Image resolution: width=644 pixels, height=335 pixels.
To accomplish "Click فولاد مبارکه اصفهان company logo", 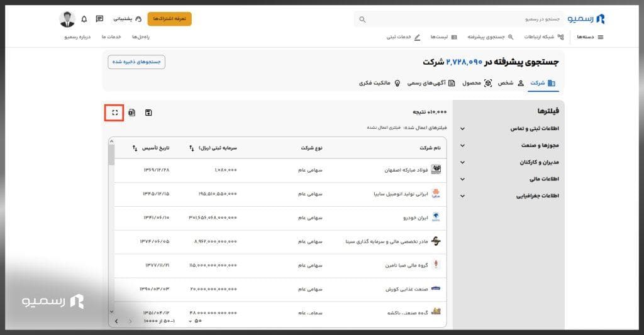I will click(436, 170).
